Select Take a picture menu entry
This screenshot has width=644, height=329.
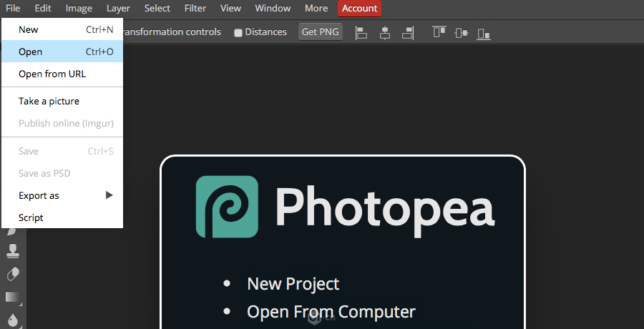pyautogui.click(x=62, y=101)
